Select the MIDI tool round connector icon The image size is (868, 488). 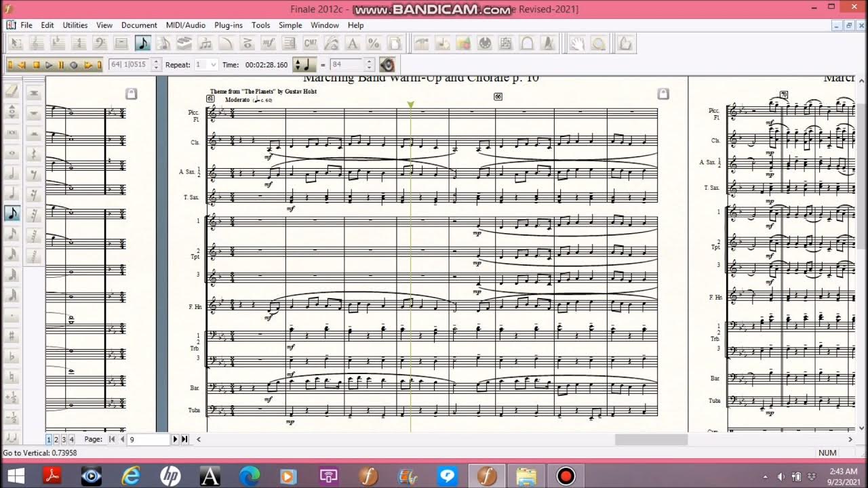pos(485,43)
